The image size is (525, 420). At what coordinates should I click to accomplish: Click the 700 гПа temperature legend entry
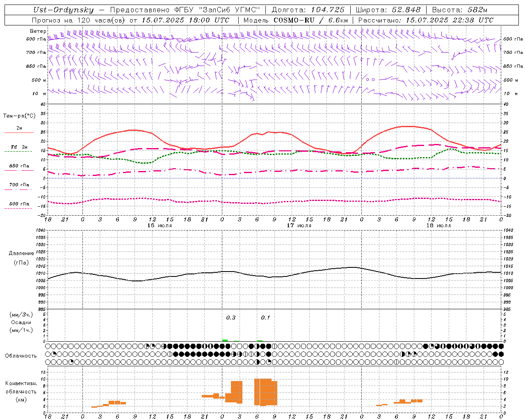[x=19, y=185]
